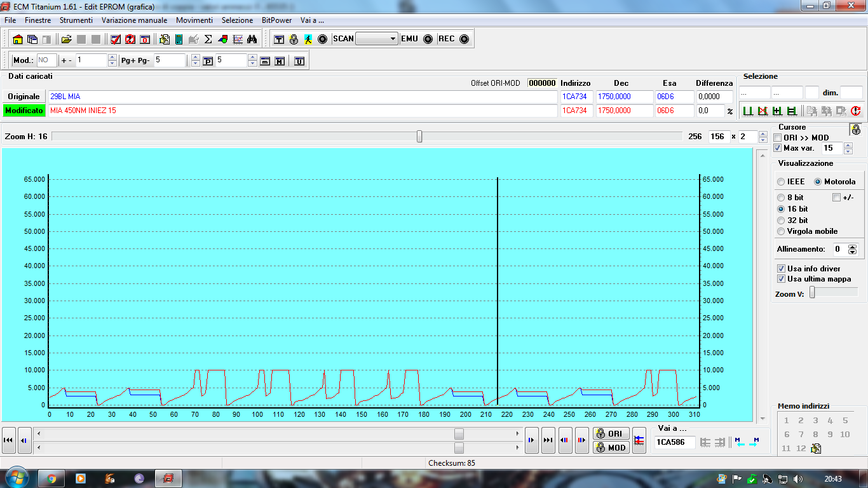
Task: Open the File menu
Action: click(x=10, y=20)
